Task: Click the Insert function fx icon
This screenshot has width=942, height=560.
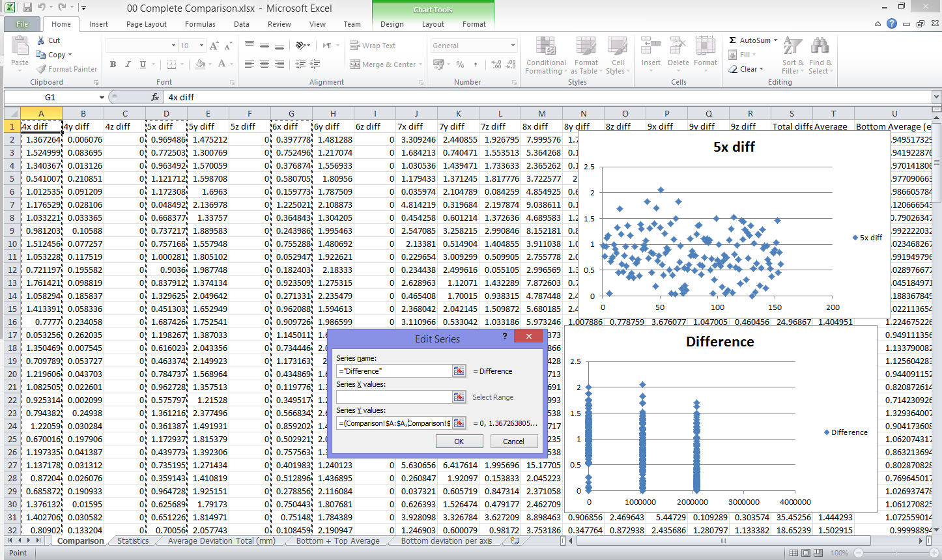Action: tap(155, 97)
